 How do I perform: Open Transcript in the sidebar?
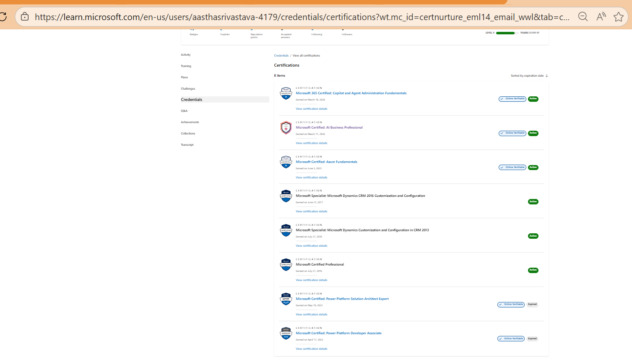tap(187, 145)
